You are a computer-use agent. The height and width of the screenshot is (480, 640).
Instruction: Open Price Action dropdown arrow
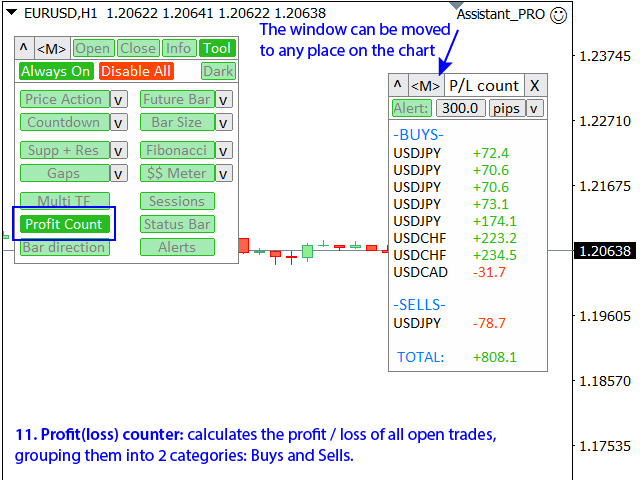(119, 99)
